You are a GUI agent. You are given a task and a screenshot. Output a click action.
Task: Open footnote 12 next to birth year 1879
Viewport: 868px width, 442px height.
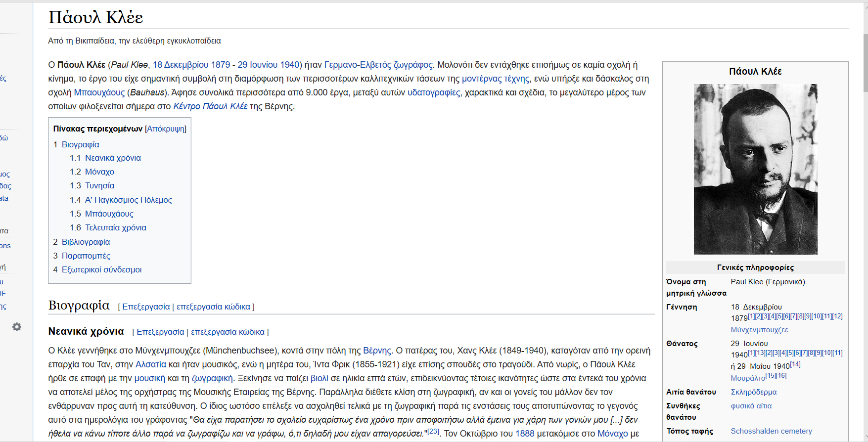(x=837, y=316)
